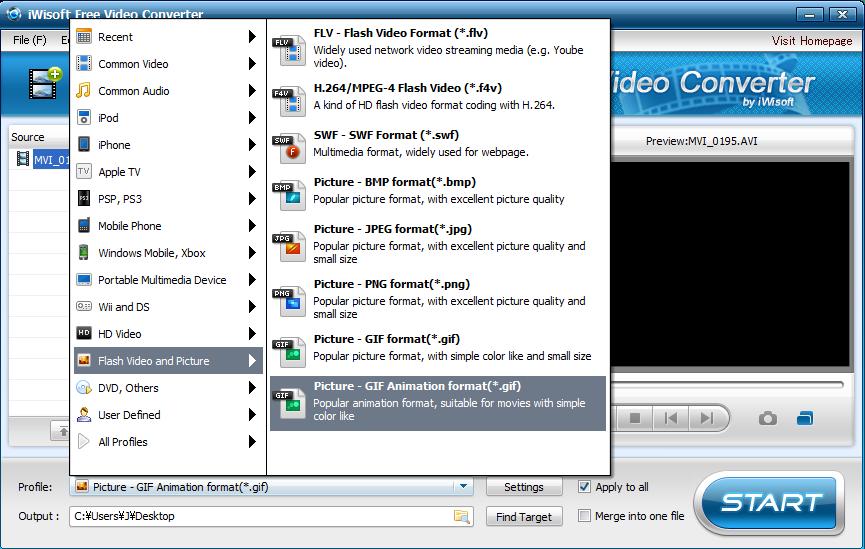Enable Merge into one file checkbox
Image resolution: width=865 pixels, height=549 pixels.
pyautogui.click(x=584, y=516)
